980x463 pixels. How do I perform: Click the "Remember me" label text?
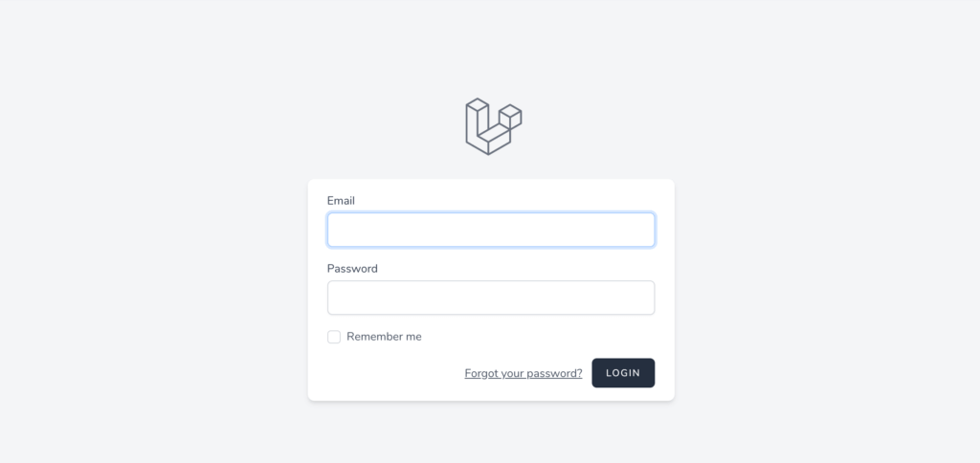coord(384,337)
